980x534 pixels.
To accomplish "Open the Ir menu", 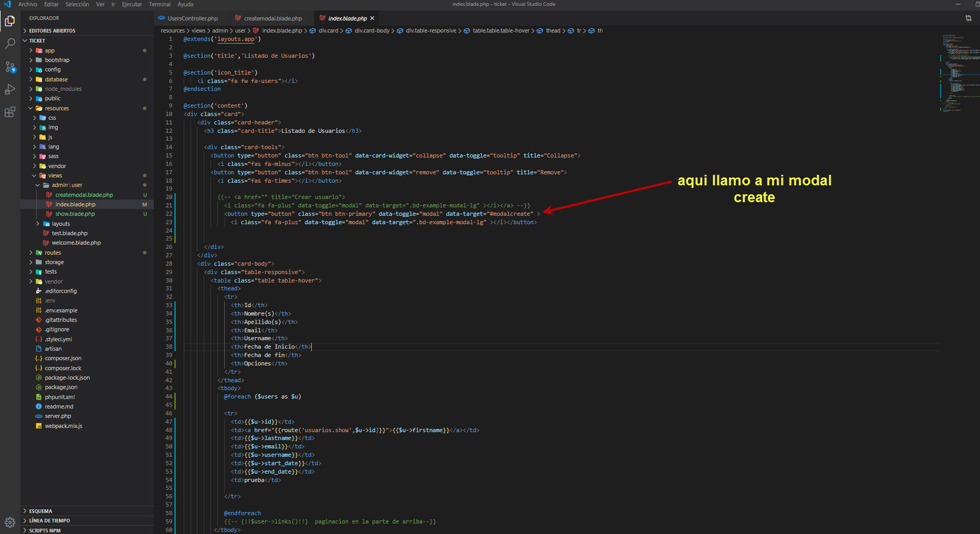I will pyautogui.click(x=113, y=4).
